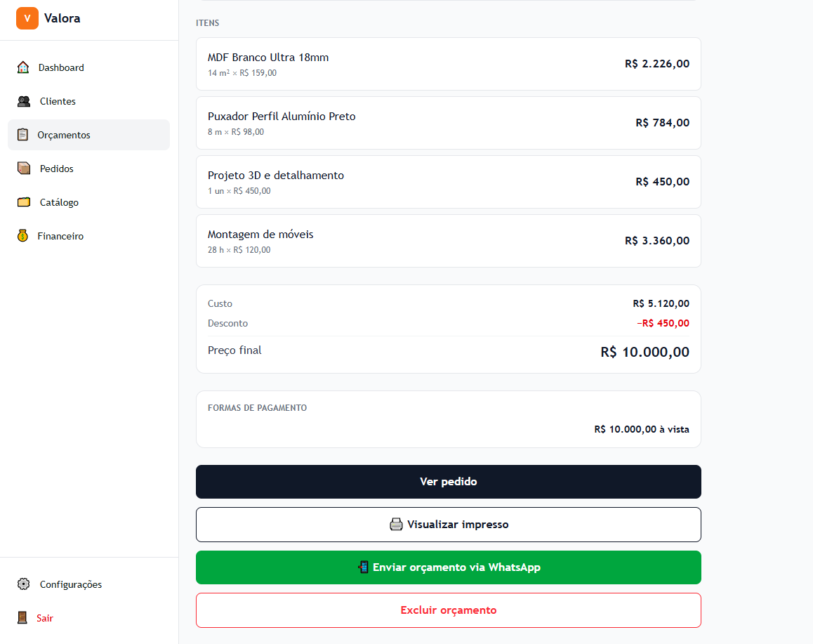Screen dimensions: 813x644
Task: Click the Projeto 3D e detalhamento item
Action: click(449, 182)
